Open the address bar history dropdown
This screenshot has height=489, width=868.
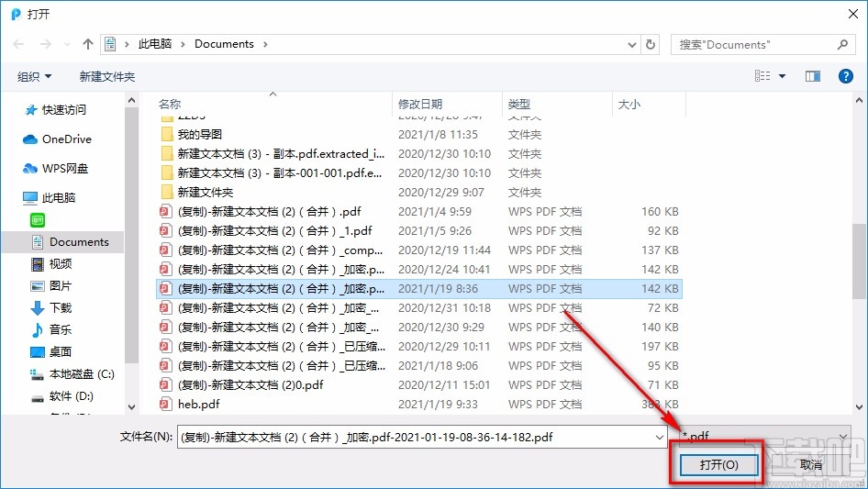(x=631, y=45)
